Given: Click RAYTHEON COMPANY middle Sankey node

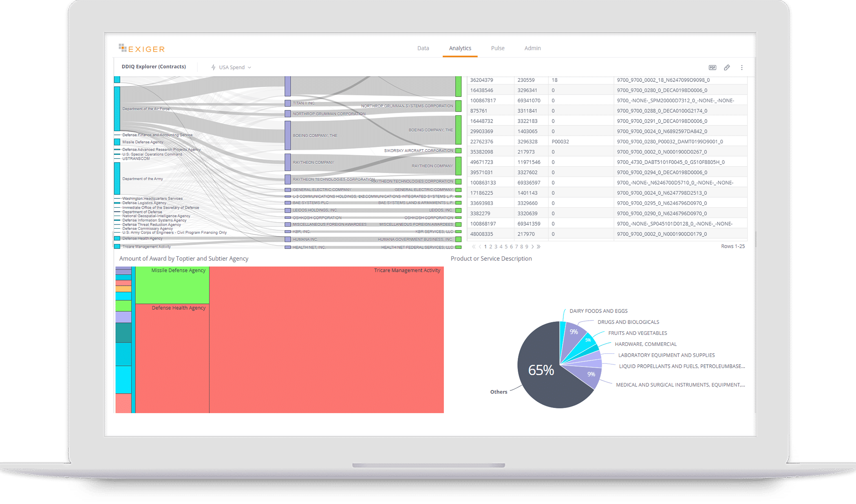Looking at the screenshot, I should pos(288,162).
